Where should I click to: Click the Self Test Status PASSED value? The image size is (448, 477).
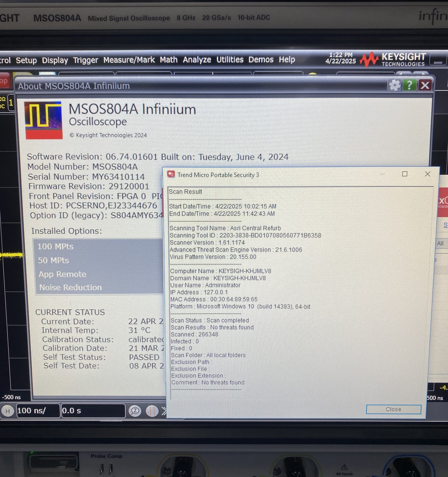click(144, 357)
